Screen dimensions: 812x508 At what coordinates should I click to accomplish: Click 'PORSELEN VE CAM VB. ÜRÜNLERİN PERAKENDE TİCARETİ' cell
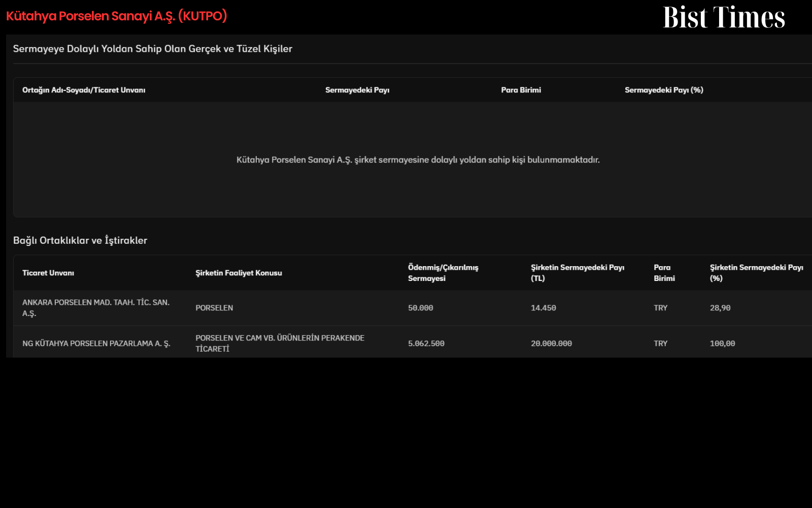coord(280,343)
